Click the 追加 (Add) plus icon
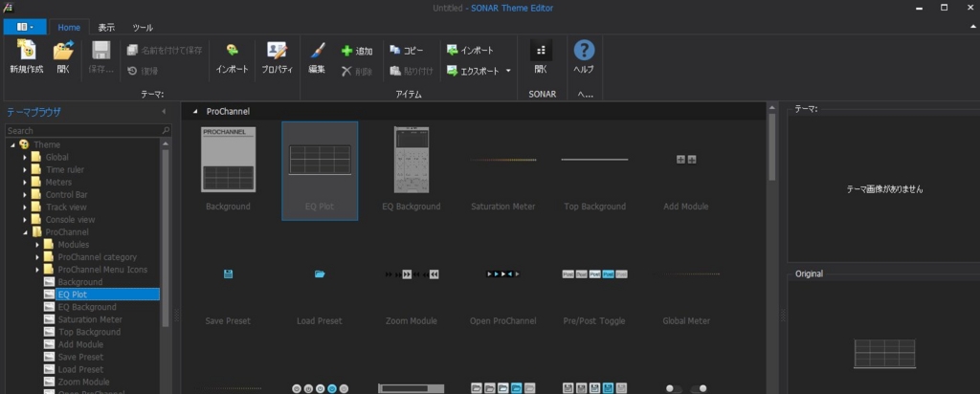This screenshot has height=394, width=980. (348, 51)
